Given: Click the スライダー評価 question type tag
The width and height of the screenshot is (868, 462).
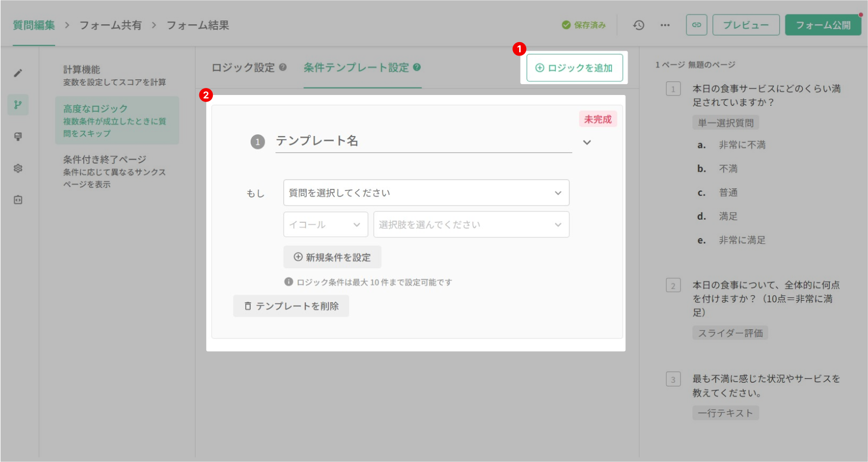Looking at the screenshot, I should 730,333.
